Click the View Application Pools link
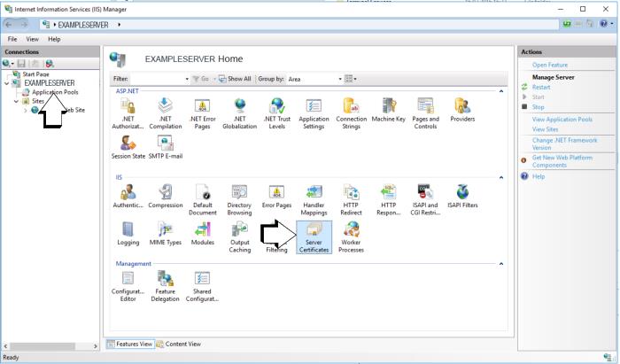The height and width of the screenshot is (364, 620). click(562, 119)
